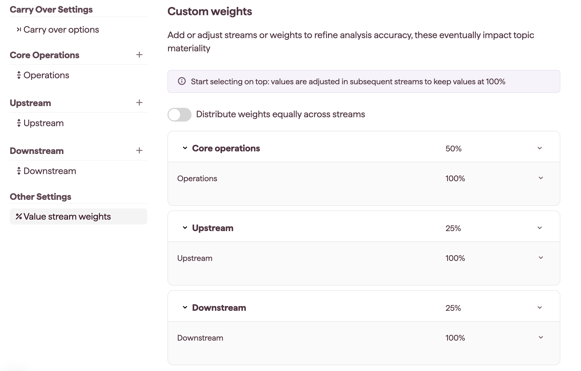Image resolution: width=581 pixels, height=371 pixels.
Task: Open Upstream 25% weight dropdown
Action: (540, 228)
